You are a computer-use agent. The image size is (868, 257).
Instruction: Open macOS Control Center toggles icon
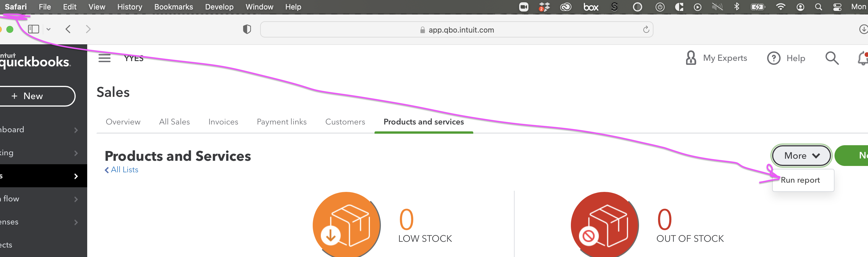point(837,7)
